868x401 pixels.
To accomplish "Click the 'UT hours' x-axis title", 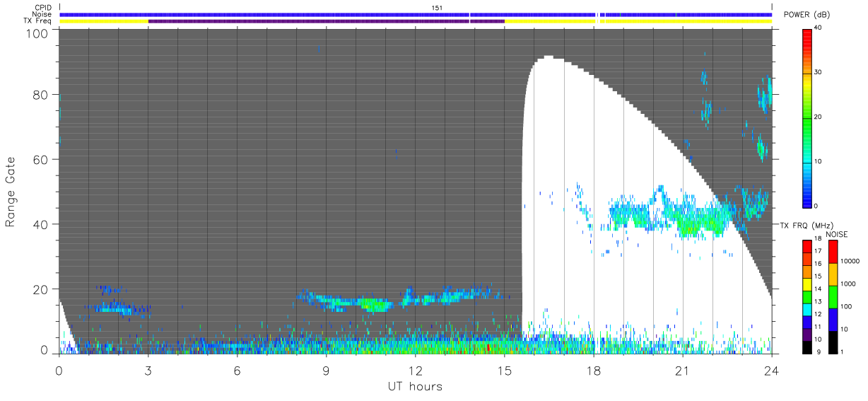I will pos(415,386).
